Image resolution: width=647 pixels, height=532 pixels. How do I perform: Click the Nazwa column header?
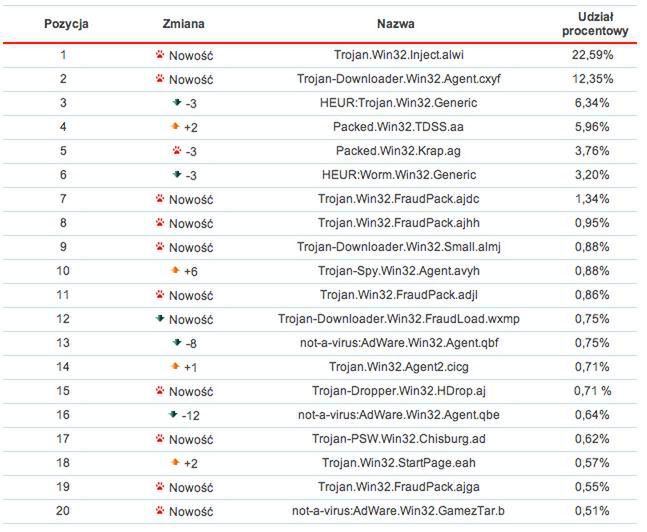coord(396,23)
